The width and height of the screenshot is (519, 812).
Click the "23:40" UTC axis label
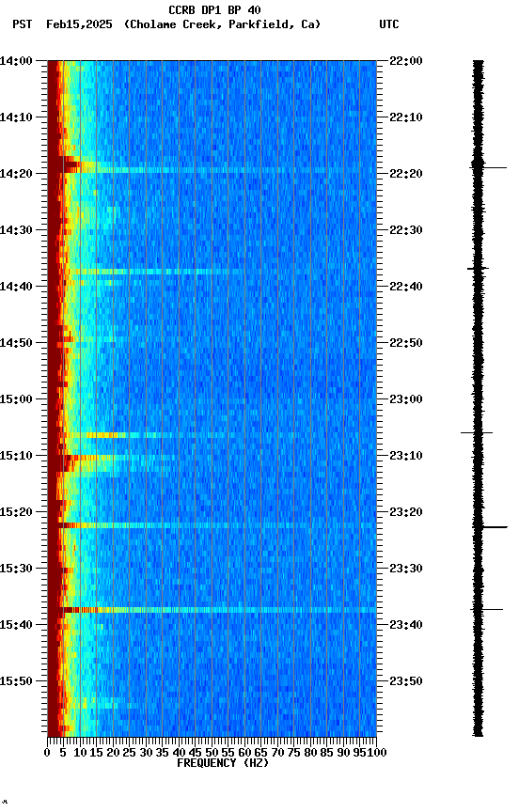(406, 626)
